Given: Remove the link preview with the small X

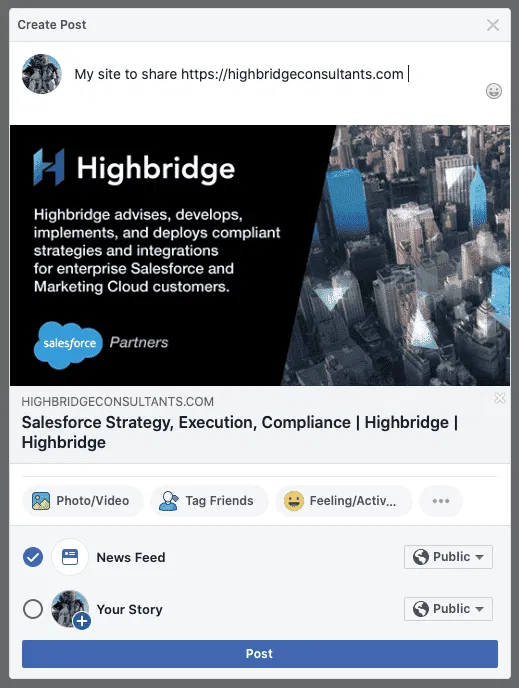Looking at the screenshot, I should [500, 398].
